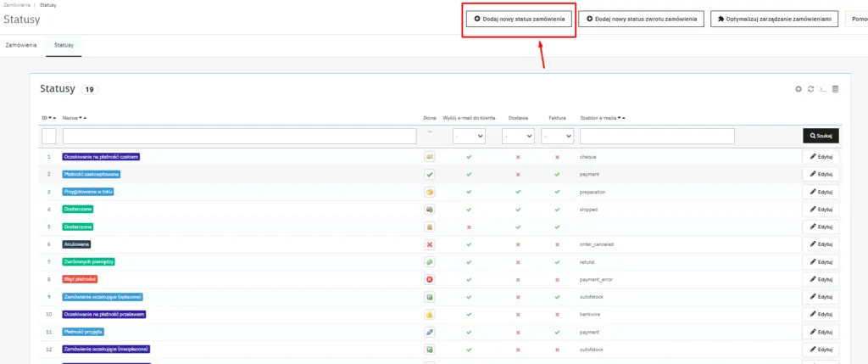
Task: Open the Faktura filter dropdown
Action: coord(557,136)
